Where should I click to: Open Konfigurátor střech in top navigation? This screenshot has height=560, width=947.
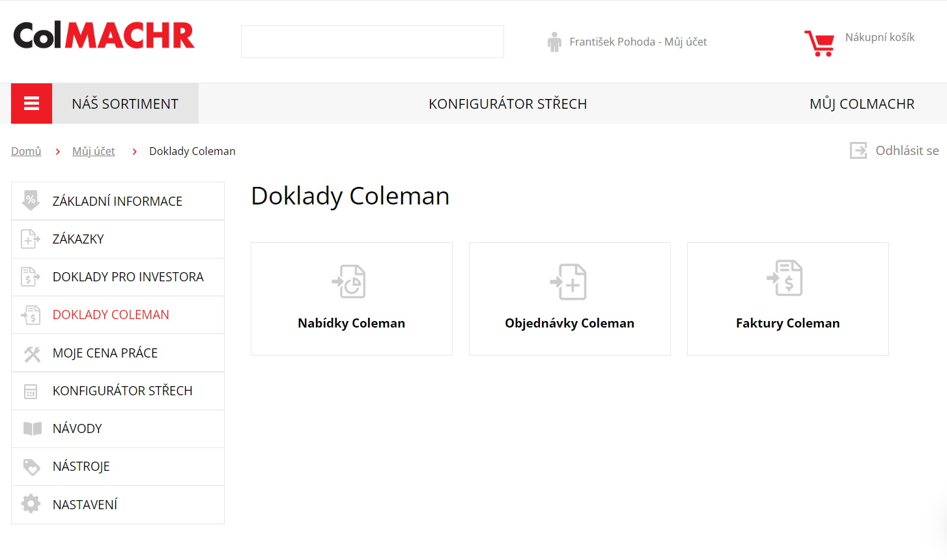(x=508, y=104)
